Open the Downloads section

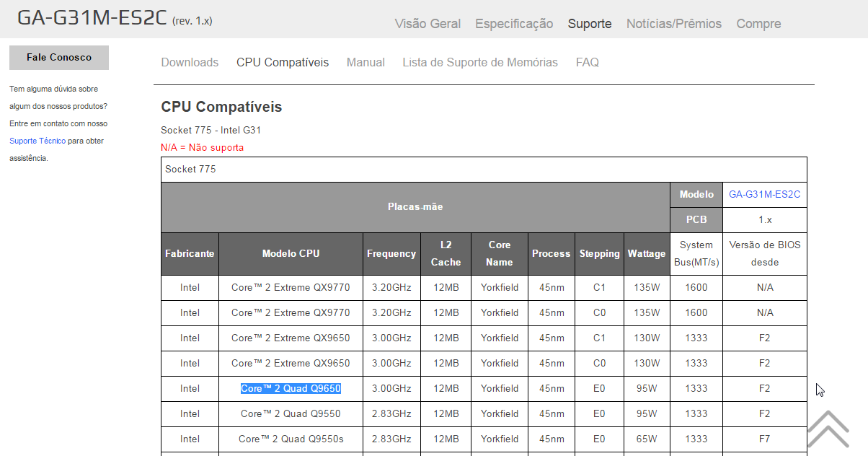click(190, 62)
